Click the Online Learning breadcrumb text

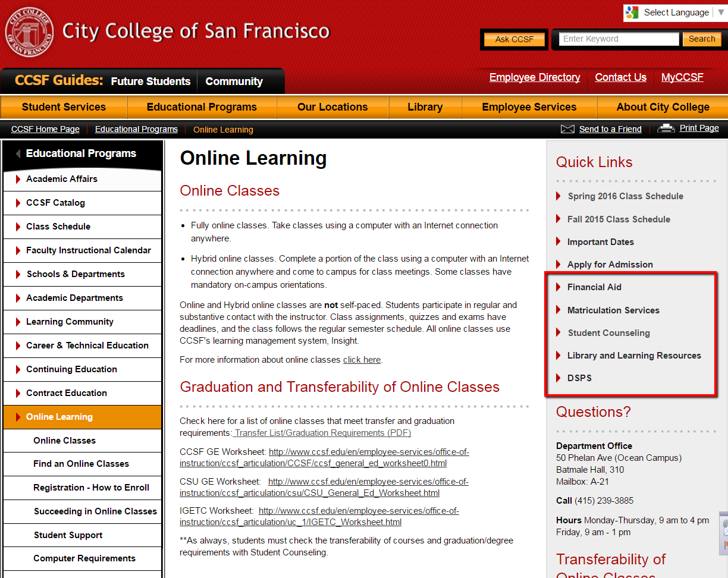coord(223,130)
